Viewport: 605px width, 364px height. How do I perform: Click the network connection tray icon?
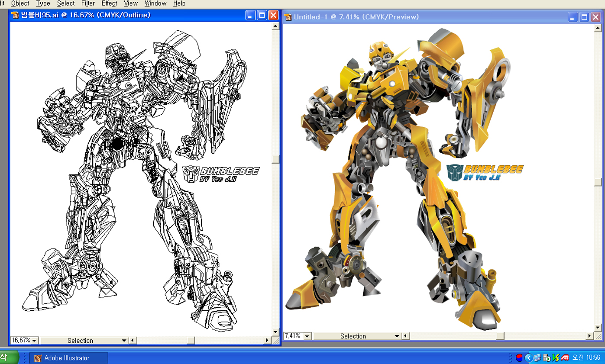[x=537, y=358]
